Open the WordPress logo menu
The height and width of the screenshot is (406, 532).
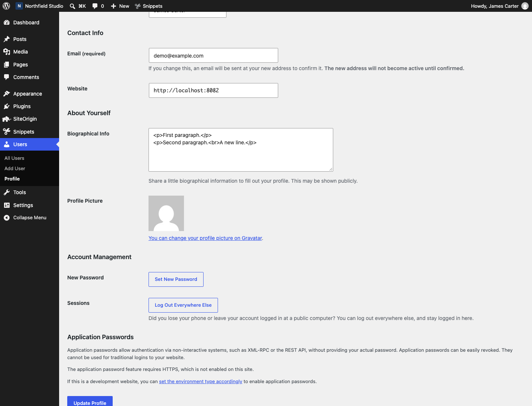pos(6,6)
